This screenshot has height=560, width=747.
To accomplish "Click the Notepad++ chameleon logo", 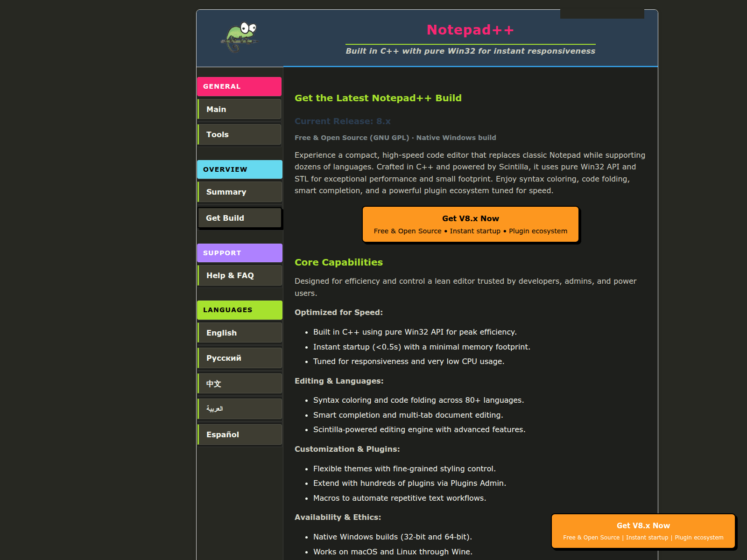I will click(x=240, y=37).
